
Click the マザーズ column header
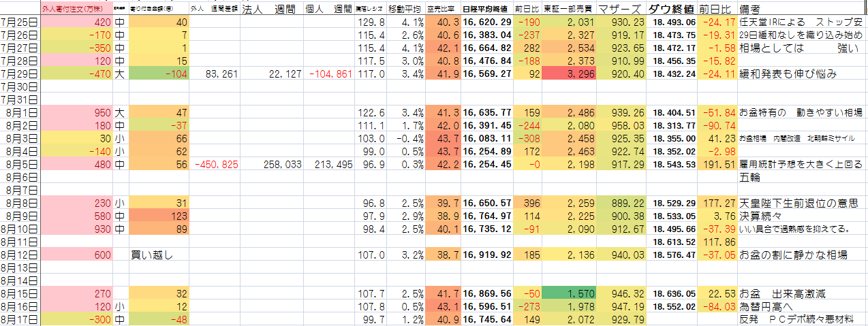pyautogui.click(x=620, y=10)
